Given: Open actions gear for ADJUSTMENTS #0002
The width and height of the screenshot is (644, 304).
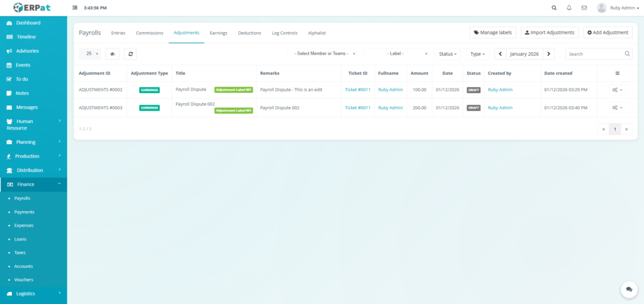Looking at the screenshot, I should (x=617, y=90).
